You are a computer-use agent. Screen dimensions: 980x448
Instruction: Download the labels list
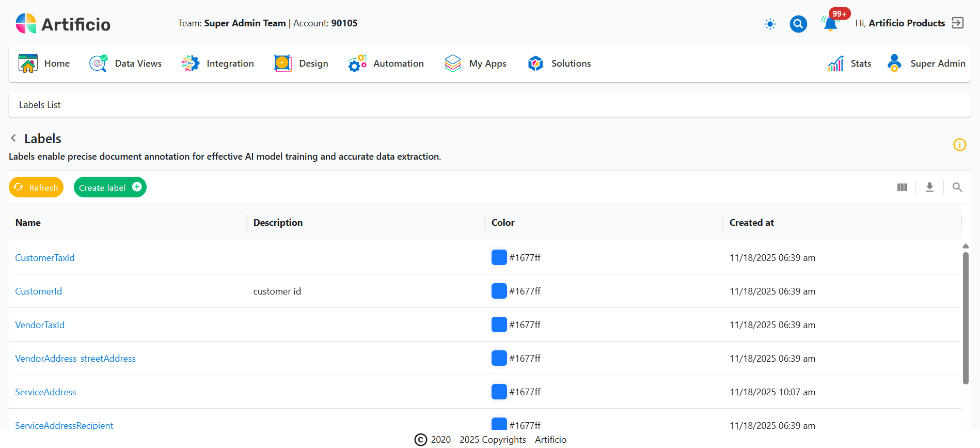point(929,188)
